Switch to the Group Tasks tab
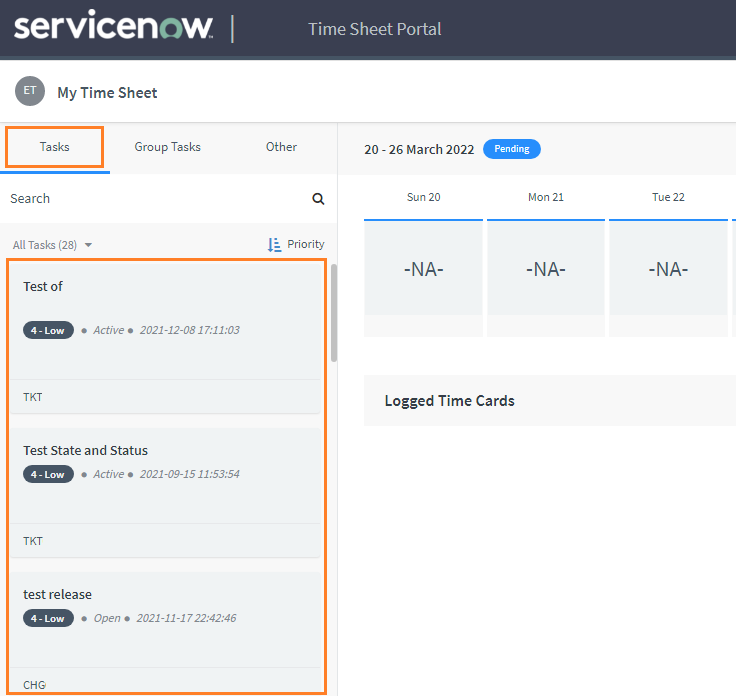This screenshot has width=736, height=696. [x=167, y=147]
